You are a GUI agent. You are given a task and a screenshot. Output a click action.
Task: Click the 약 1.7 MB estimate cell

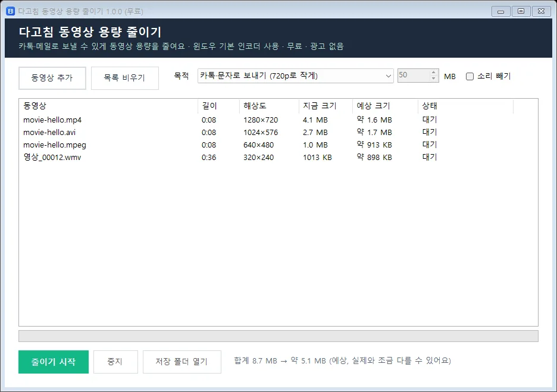(374, 133)
